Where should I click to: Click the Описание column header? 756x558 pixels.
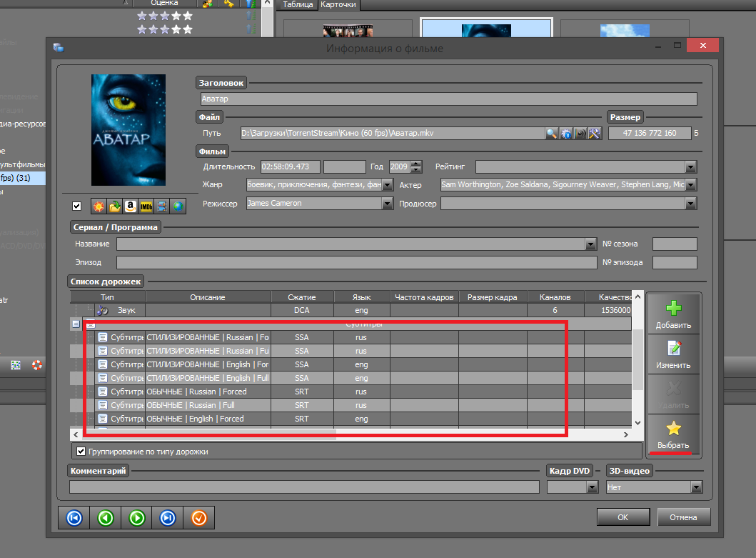pos(208,297)
